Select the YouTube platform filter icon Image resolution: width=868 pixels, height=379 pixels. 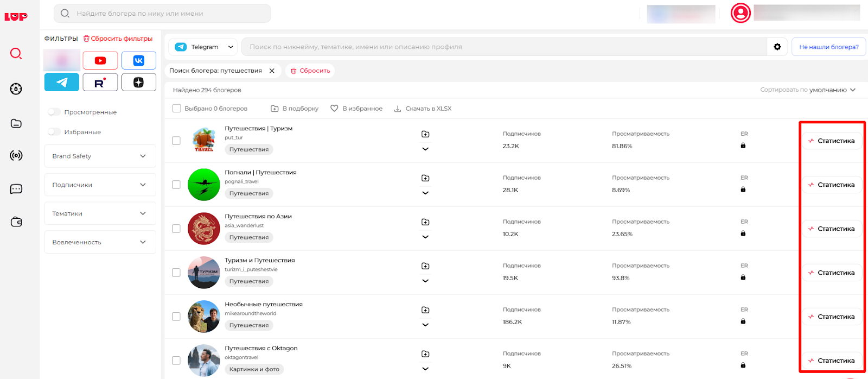tap(100, 60)
